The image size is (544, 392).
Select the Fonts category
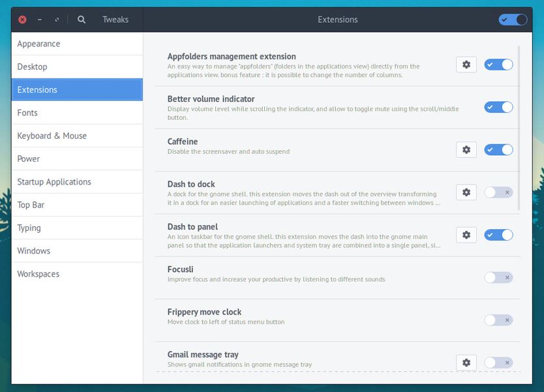pyautogui.click(x=27, y=113)
